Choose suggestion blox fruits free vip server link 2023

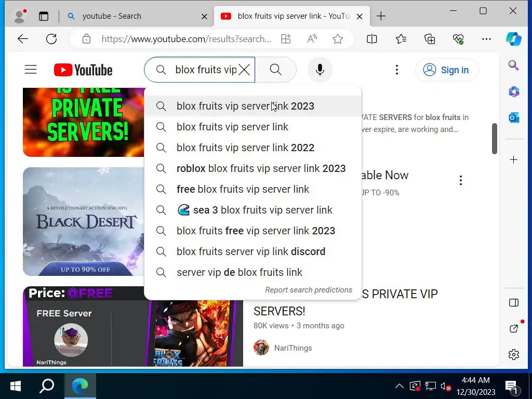click(x=253, y=231)
